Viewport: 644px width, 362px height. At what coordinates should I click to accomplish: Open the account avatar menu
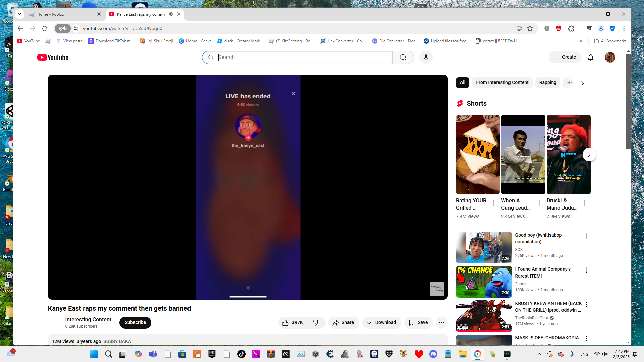pos(610,57)
